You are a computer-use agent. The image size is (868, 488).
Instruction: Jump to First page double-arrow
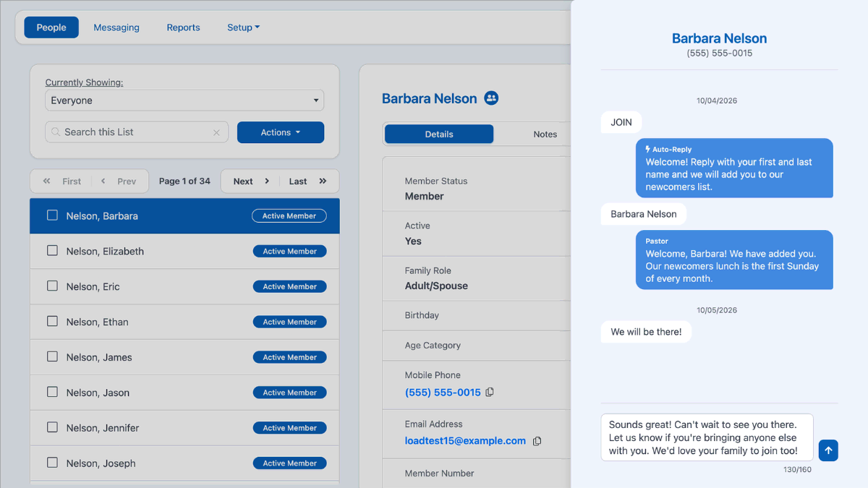click(47, 181)
